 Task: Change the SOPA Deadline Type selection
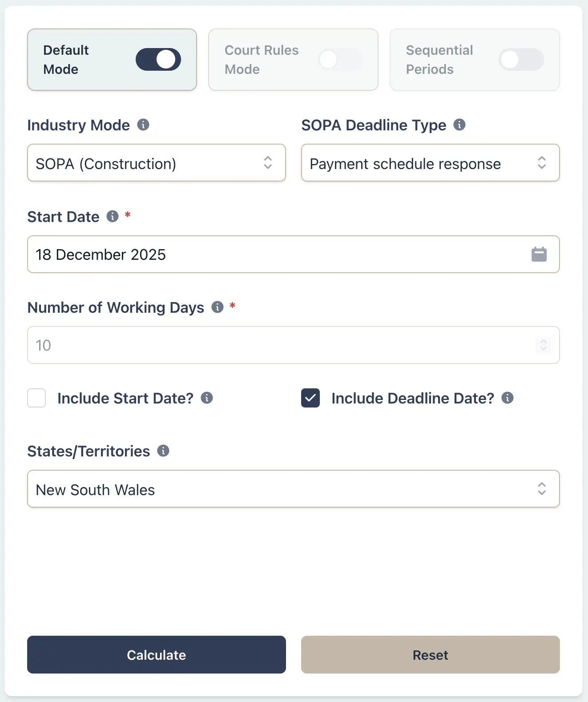[x=430, y=163]
